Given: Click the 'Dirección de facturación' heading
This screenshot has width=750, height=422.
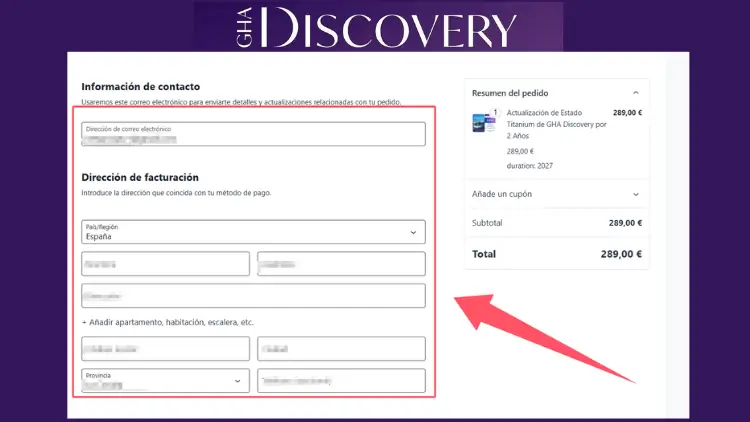Looking at the screenshot, I should pos(140,178).
